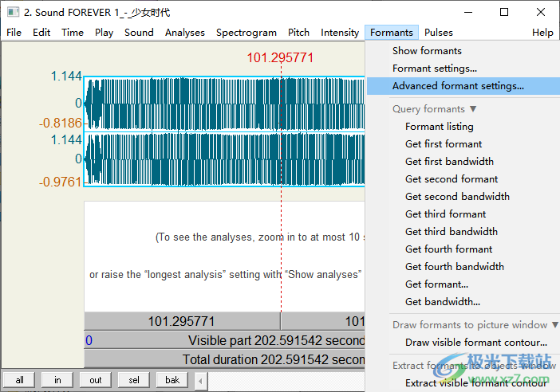Screen dimensions: 560x392
Task: Click Draw visible formant contour...
Action: (x=475, y=343)
